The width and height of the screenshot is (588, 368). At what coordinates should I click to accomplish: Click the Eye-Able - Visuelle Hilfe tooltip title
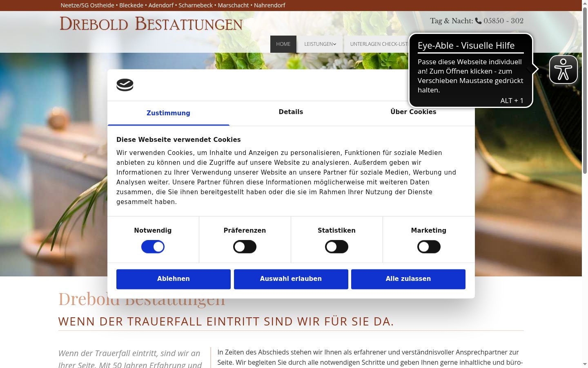[466, 45]
